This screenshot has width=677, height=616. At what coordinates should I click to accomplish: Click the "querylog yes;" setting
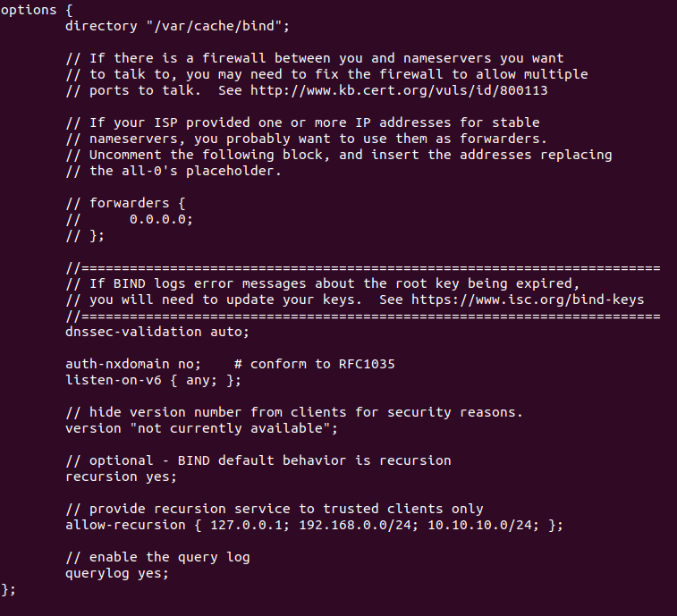pos(116,573)
